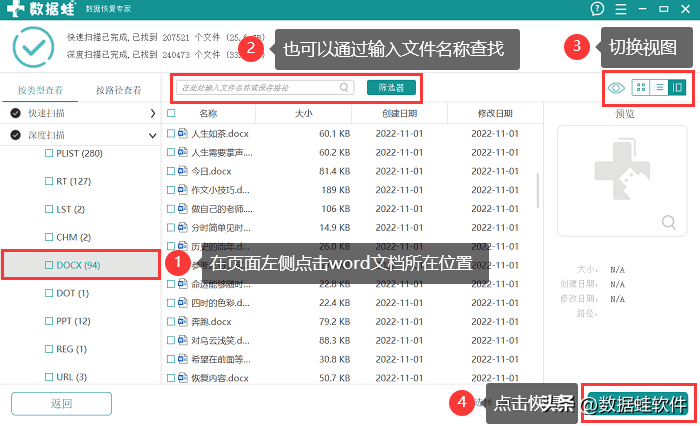Sort by 名称 column header
Viewport: 700px width, 426px height.
[208, 113]
